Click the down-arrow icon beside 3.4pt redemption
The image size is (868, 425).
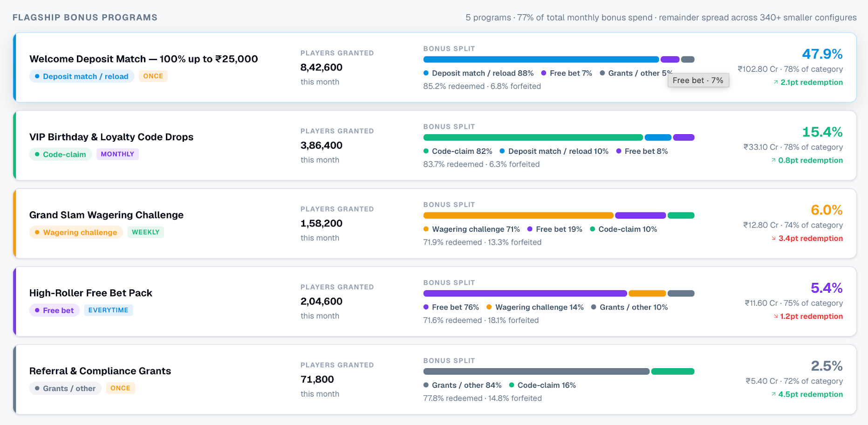click(x=774, y=239)
